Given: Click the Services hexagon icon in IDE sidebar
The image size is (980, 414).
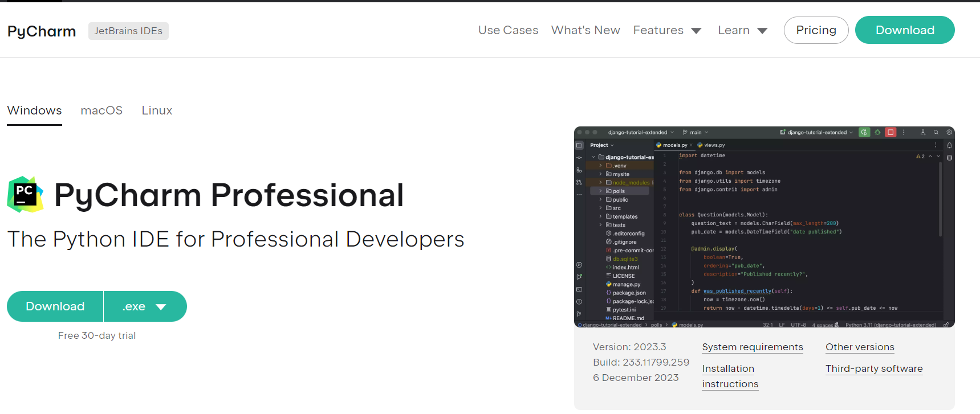Looking at the screenshot, I should click(579, 265).
